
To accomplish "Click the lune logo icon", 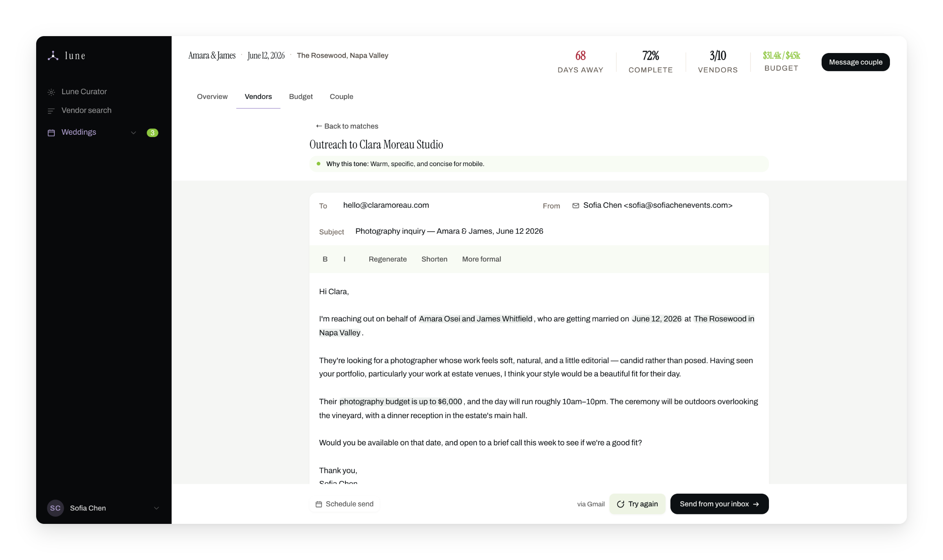I will pos(53,56).
